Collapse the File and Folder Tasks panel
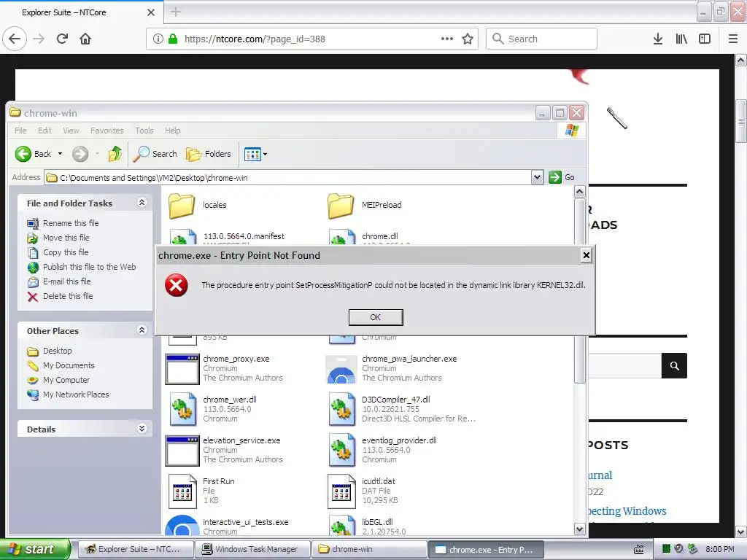This screenshot has width=747, height=560. coord(142,203)
